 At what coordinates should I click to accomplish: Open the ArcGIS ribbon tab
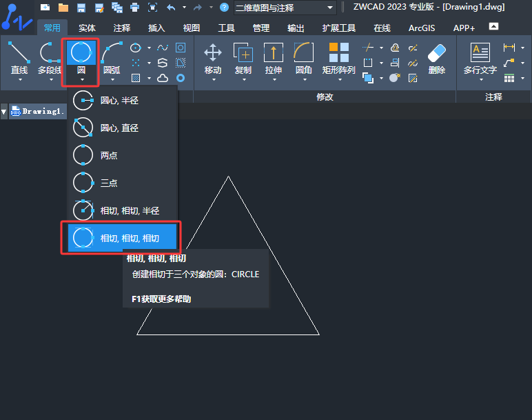pyautogui.click(x=422, y=28)
